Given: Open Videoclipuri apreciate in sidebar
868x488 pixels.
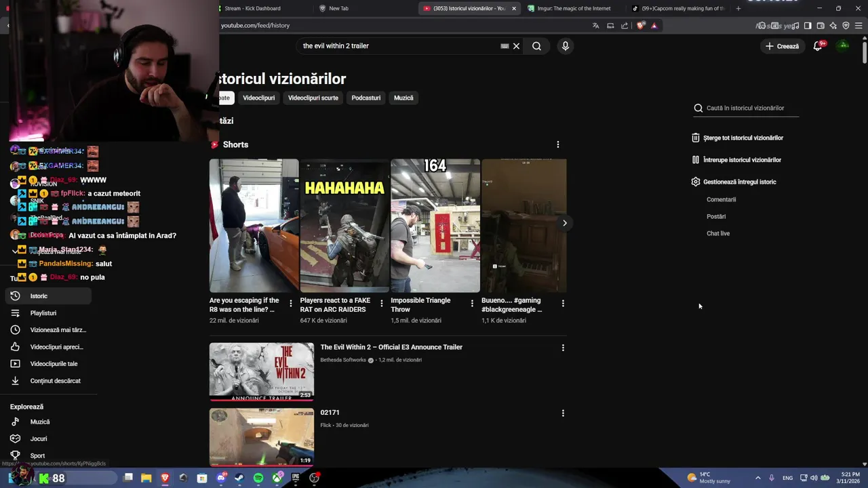Looking at the screenshot, I should pos(47,347).
